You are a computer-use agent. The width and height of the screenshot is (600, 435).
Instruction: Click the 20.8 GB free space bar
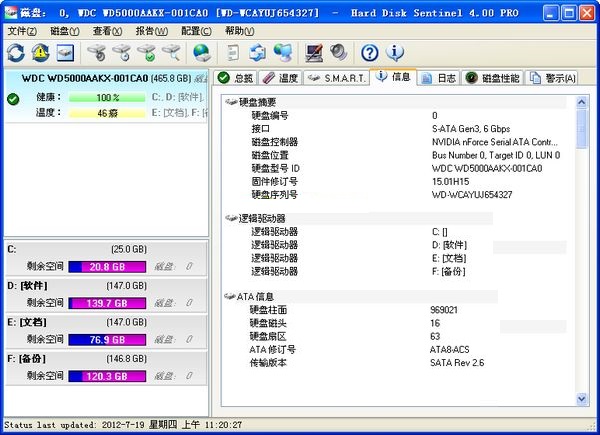point(107,267)
